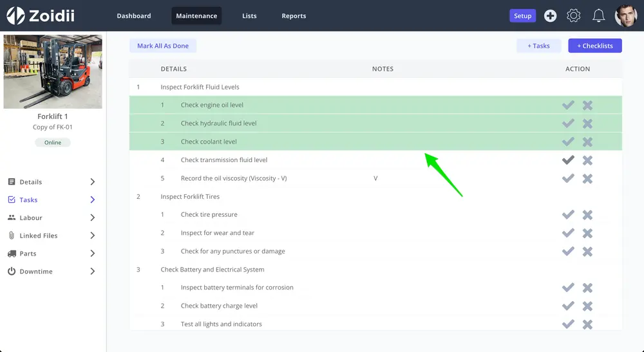Click X for Check for any punctures
Viewport: 644px width, 352px height.
[587, 251]
